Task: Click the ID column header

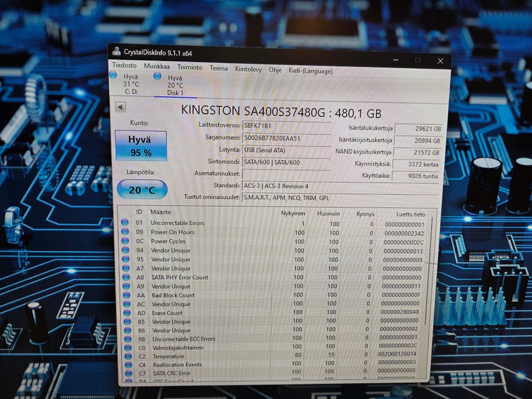Action: (139, 212)
